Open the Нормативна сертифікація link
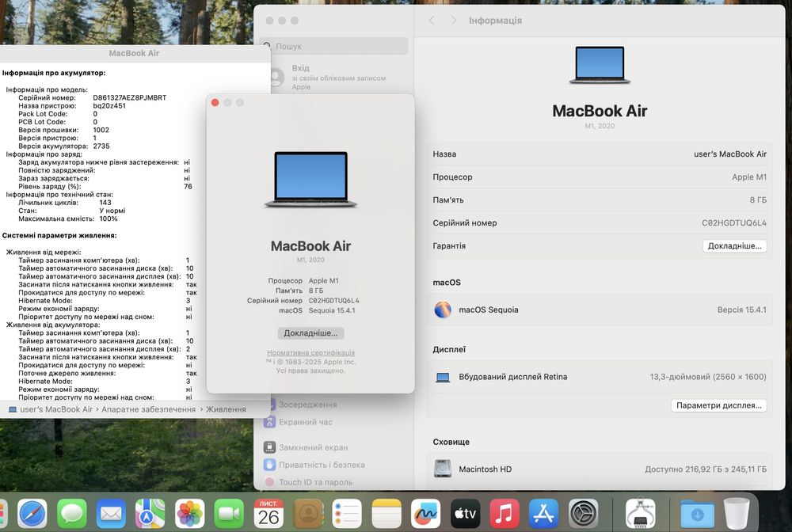This screenshot has height=532, width=792. pos(310,353)
